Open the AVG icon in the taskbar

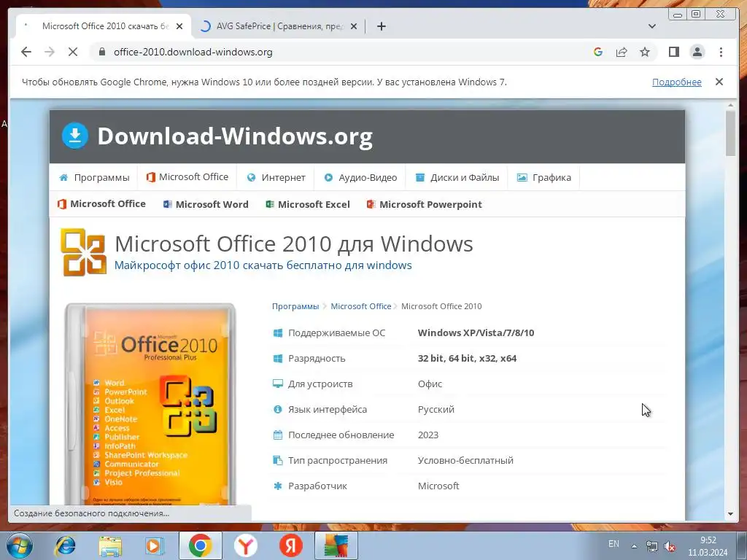pyautogui.click(x=336, y=545)
